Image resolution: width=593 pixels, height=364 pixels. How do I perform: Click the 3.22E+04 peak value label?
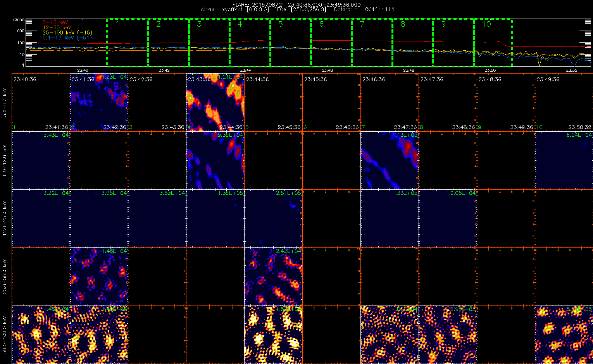56,193
